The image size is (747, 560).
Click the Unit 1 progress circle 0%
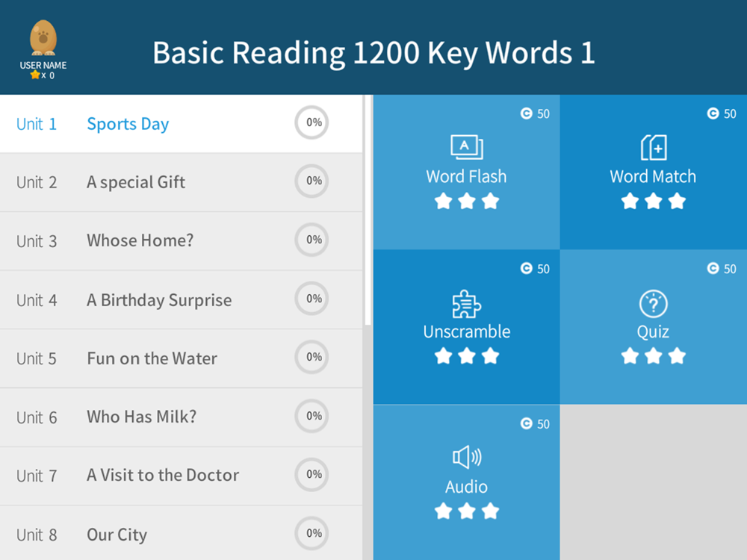pos(311,122)
